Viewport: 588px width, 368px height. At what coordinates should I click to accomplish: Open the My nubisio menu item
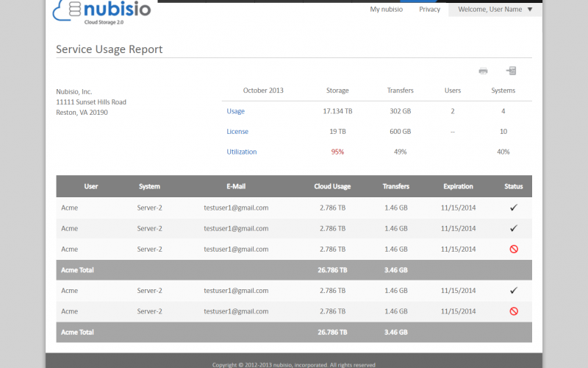[x=387, y=10]
